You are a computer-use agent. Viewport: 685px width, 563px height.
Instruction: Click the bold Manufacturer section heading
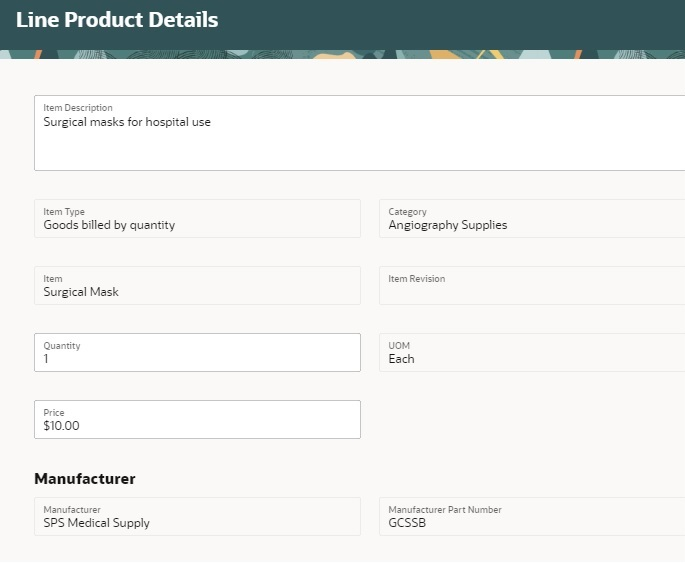point(85,479)
